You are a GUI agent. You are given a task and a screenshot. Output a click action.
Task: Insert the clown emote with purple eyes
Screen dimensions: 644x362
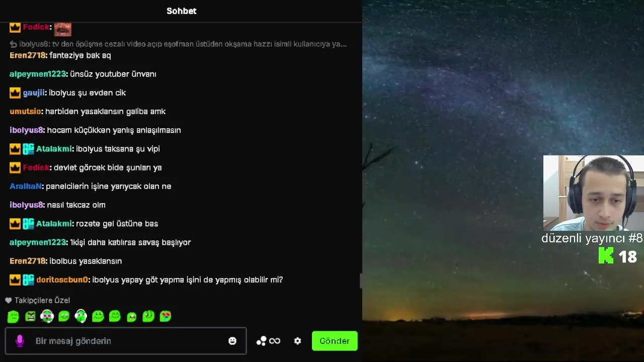[x=47, y=316]
